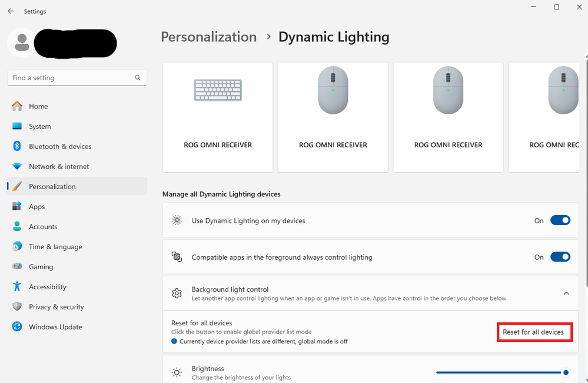Click the Brightness slider handle
This screenshot has height=383, width=588.
[566, 372]
